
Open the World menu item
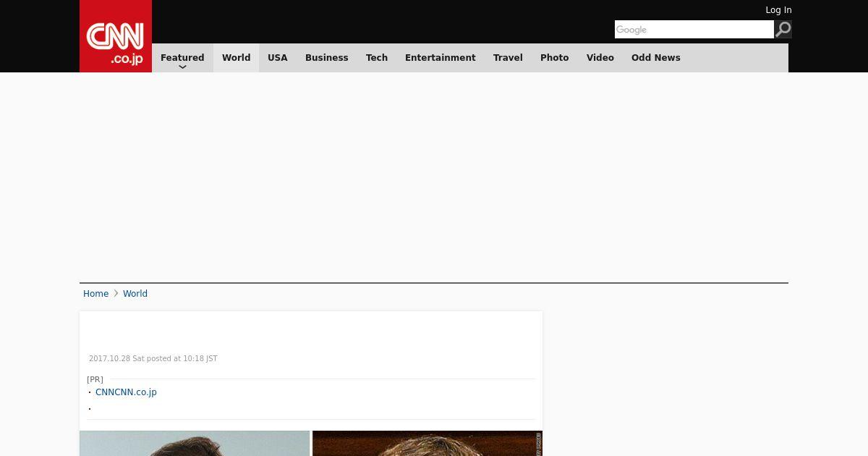pyautogui.click(x=236, y=58)
